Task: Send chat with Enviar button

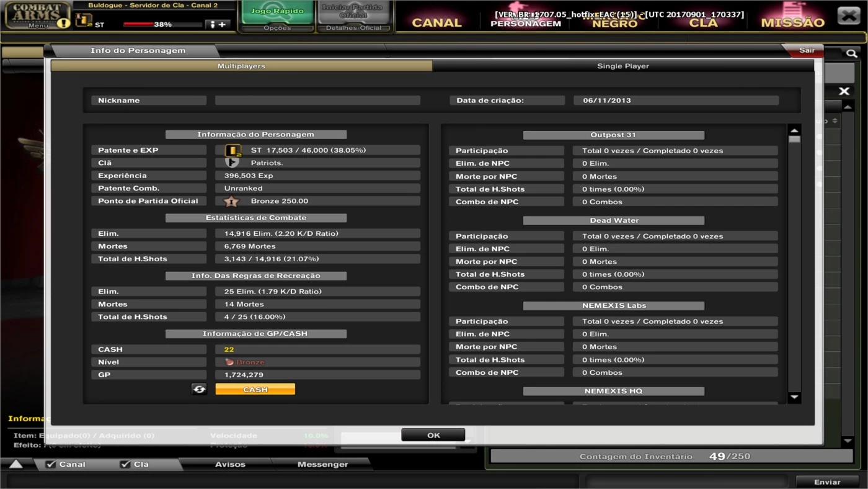Action: 827,482
